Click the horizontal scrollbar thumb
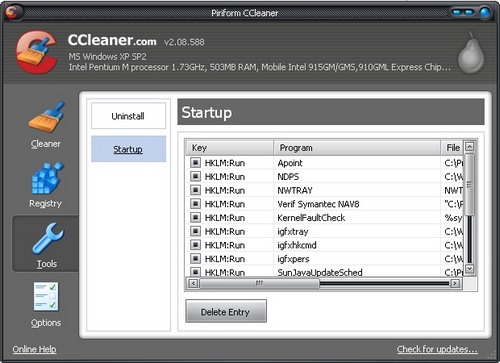The image size is (500, 363). point(259,283)
